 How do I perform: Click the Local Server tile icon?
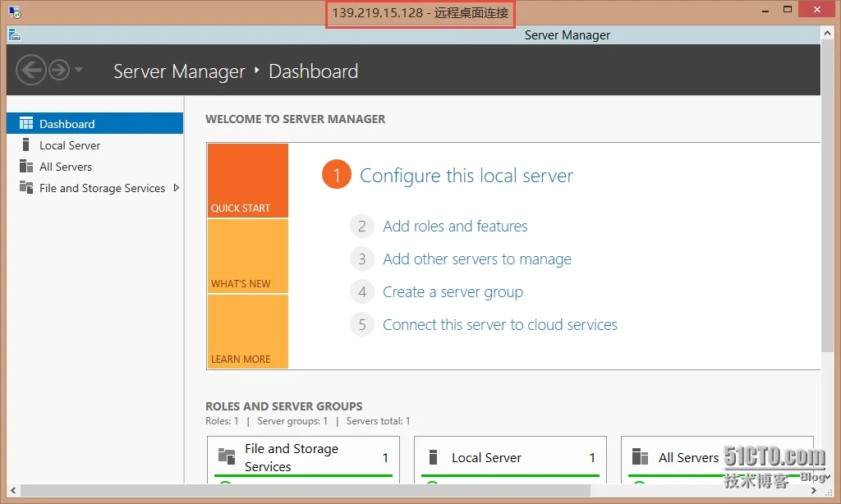click(433, 457)
